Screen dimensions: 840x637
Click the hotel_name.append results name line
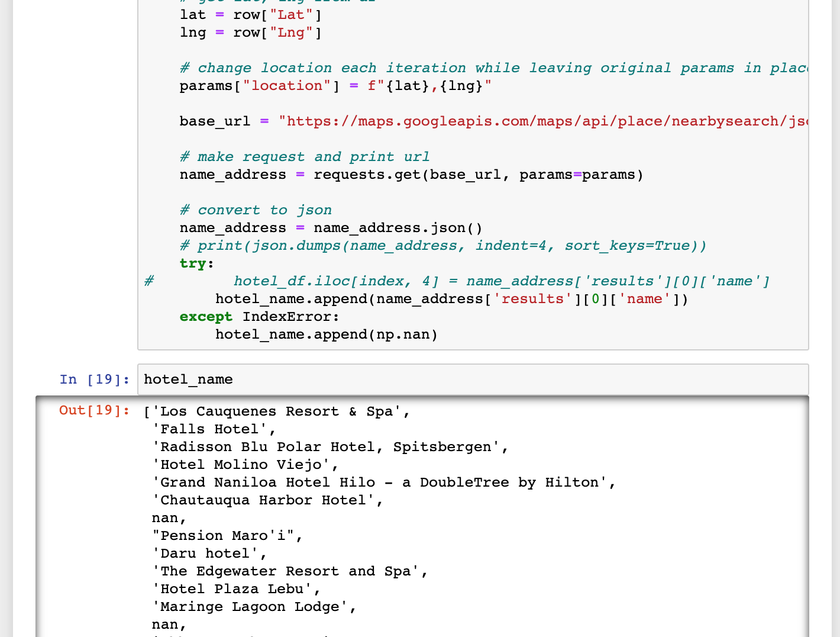[x=452, y=299]
